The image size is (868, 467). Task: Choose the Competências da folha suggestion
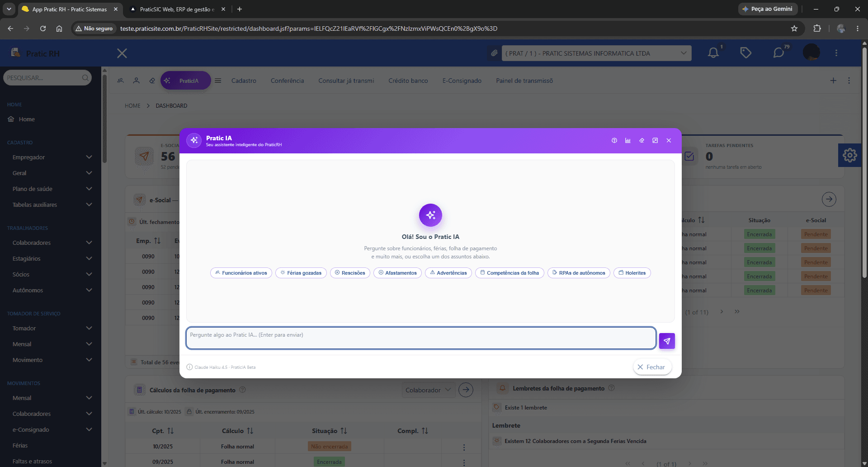click(x=509, y=273)
